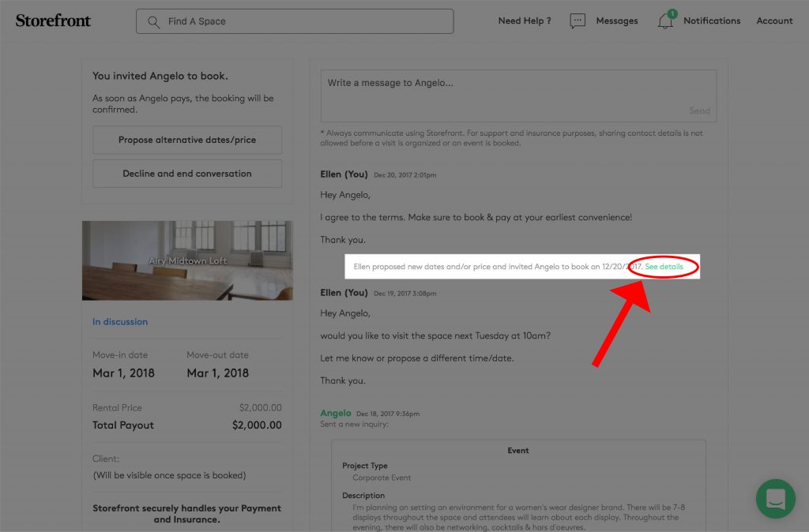Click the In discussion status link

click(120, 322)
